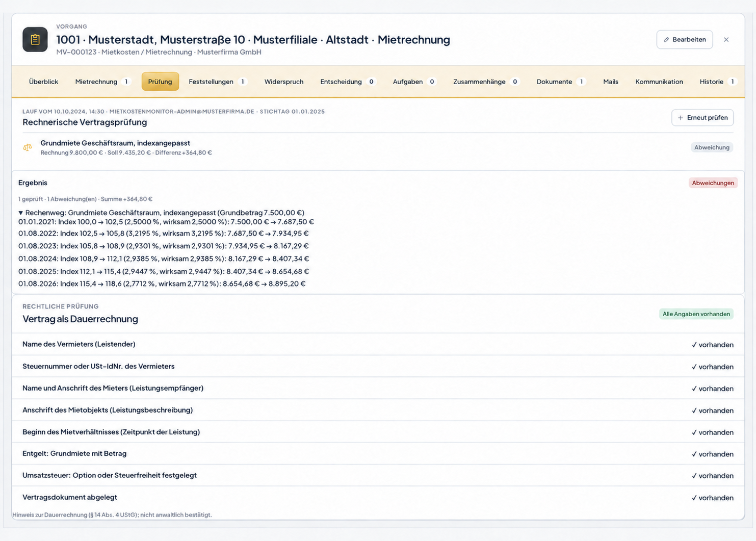This screenshot has width=756, height=541.
Task: Select the Prüfung tab
Action: click(x=160, y=82)
